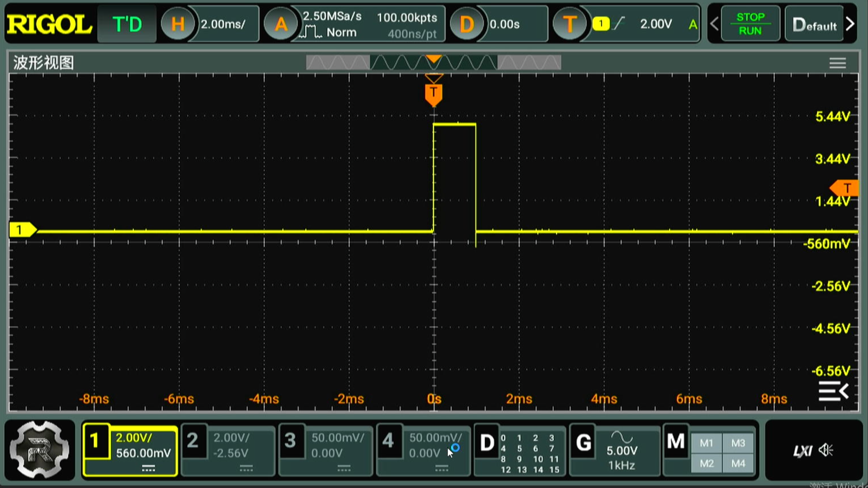Open the Math M4 tab
The image size is (868, 488).
(738, 464)
